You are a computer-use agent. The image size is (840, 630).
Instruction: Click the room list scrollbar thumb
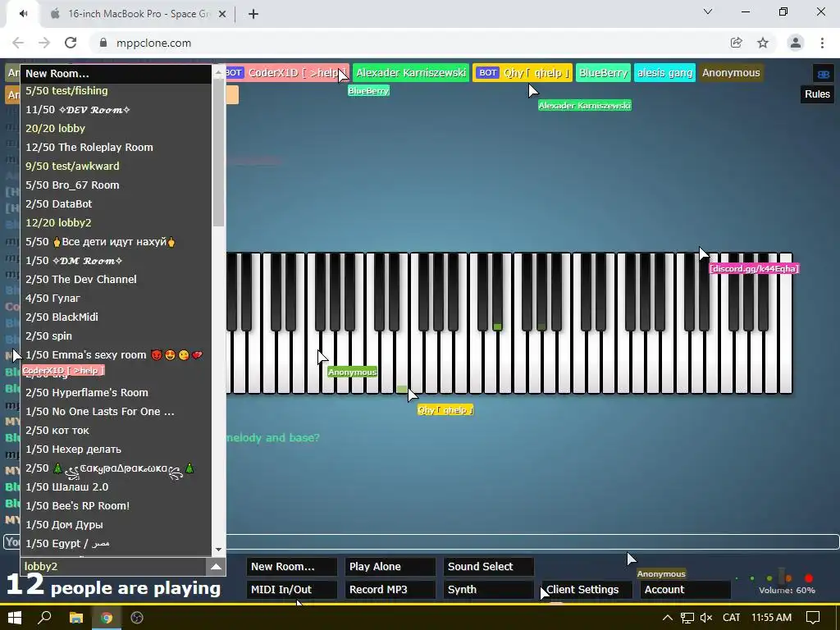point(218,153)
